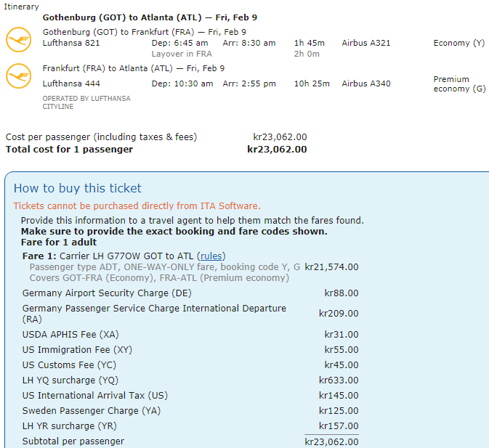The width and height of the screenshot is (489, 448).
Task: Click base fare amount kr21,574.00
Action: click(x=331, y=267)
